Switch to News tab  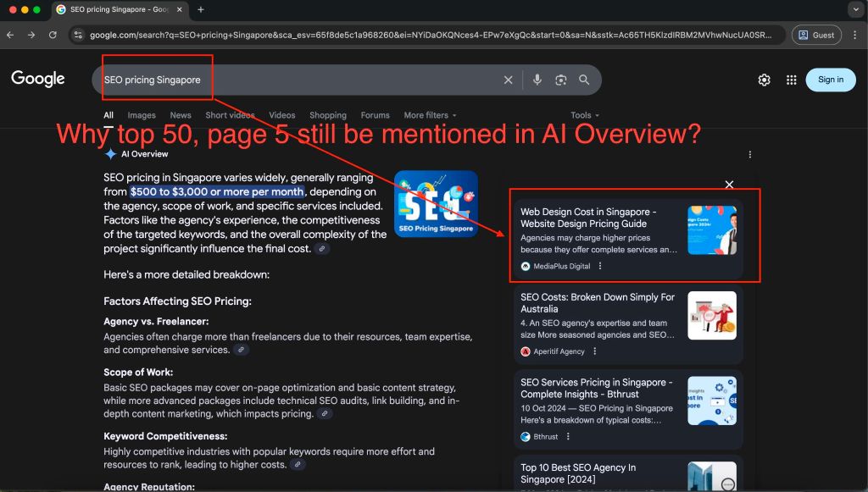[x=181, y=115]
